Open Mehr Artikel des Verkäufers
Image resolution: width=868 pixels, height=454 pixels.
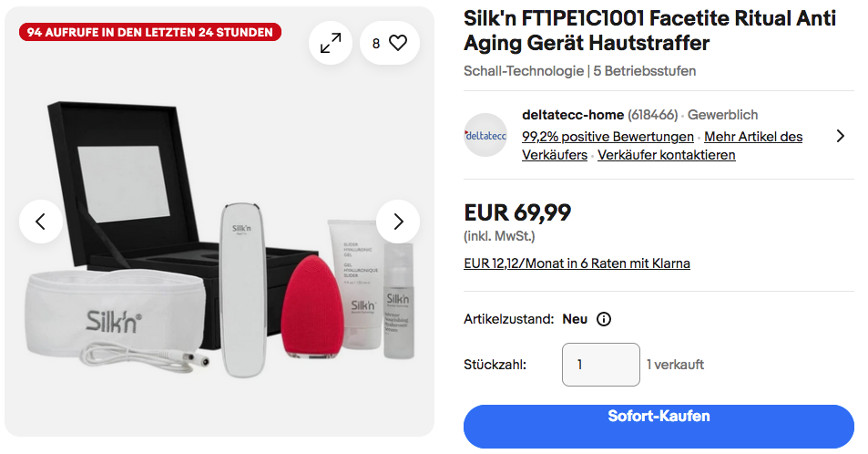[x=752, y=137]
